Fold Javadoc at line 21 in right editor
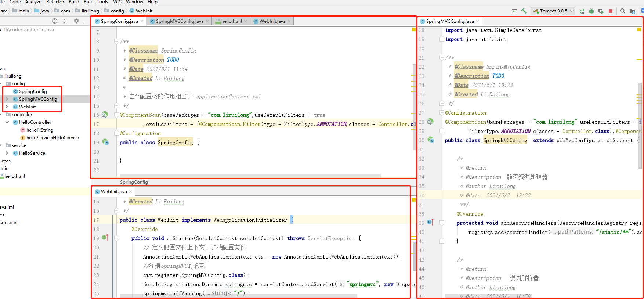This screenshot has height=299, width=644. (x=442, y=58)
